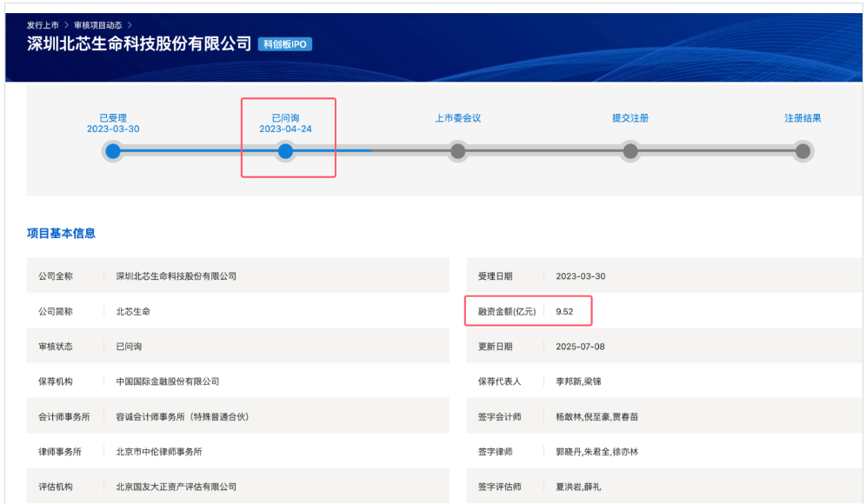Click the 公司全称 field label
The width and height of the screenshot is (866, 504).
click(56, 276)
